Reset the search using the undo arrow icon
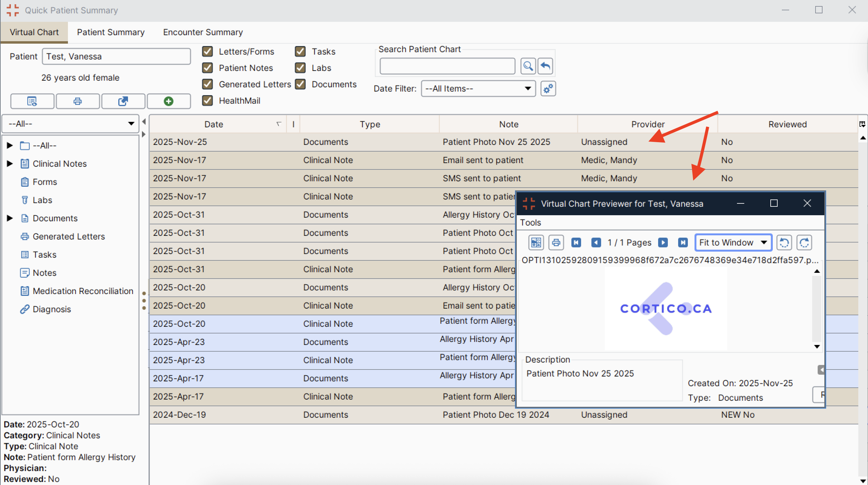Image resolution: width=868 pixels, height=485 pixels. click(x=545, y=66)
